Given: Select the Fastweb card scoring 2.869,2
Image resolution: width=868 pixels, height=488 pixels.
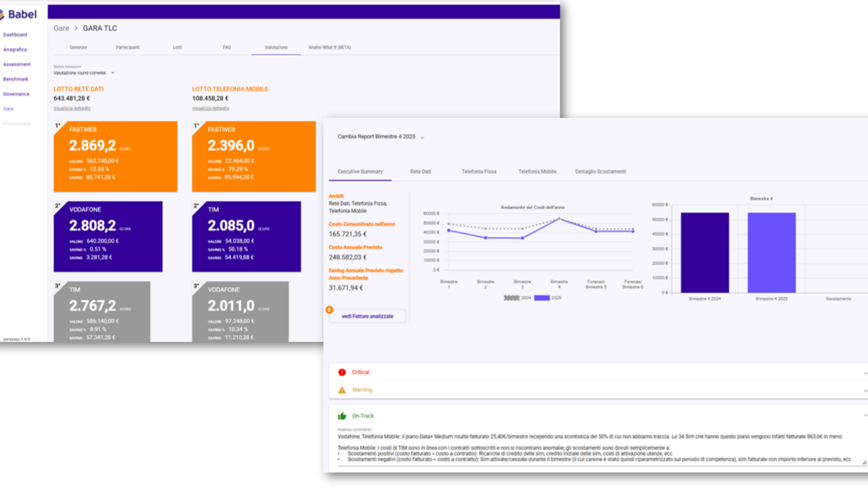Looking at the screenshot, I should pos(116,157).
